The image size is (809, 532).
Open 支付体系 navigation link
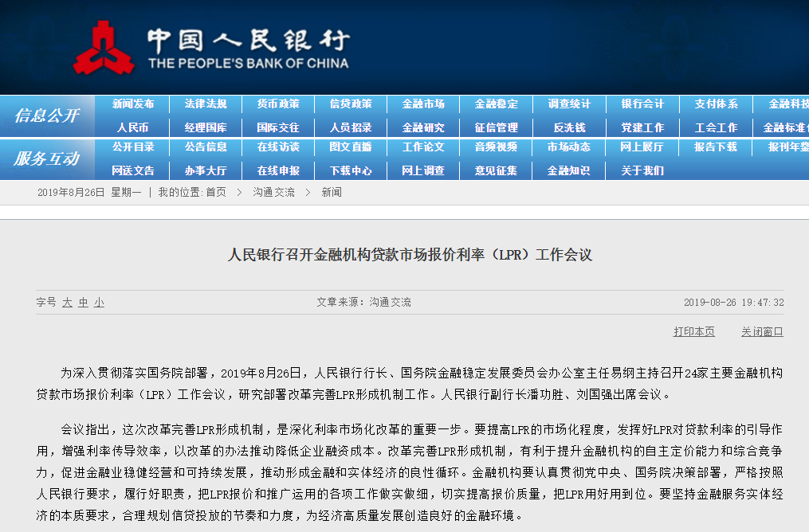(716, 104)
